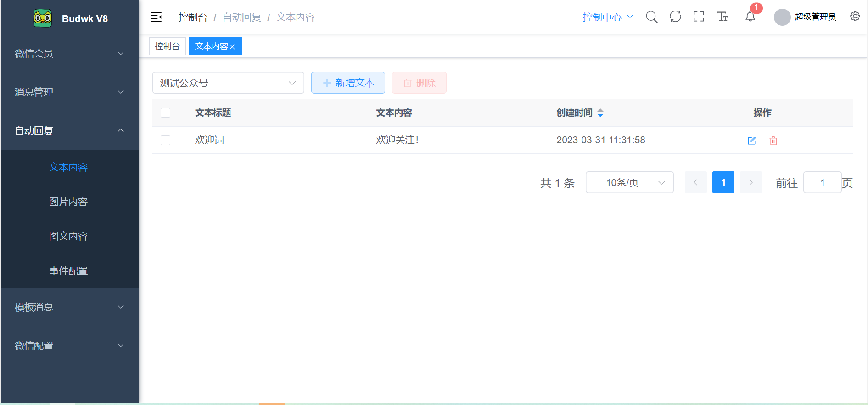Click the page jump number field

click(822, 183)
